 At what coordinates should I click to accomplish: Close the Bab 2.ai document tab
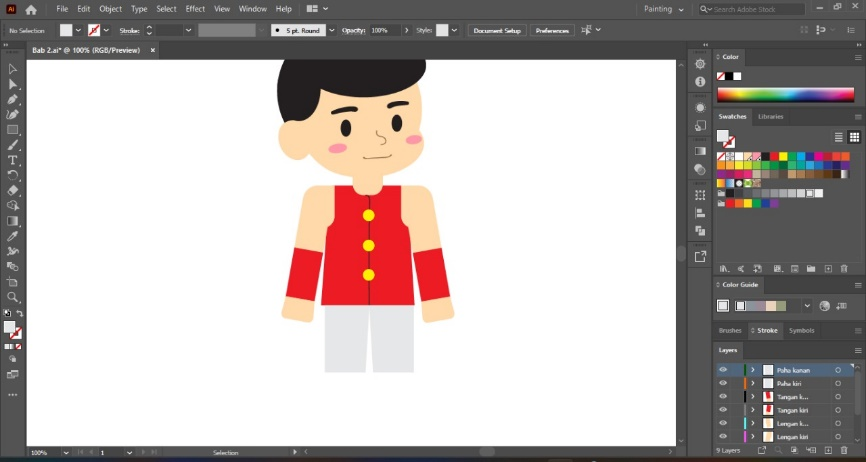click(x=153, y=50)
